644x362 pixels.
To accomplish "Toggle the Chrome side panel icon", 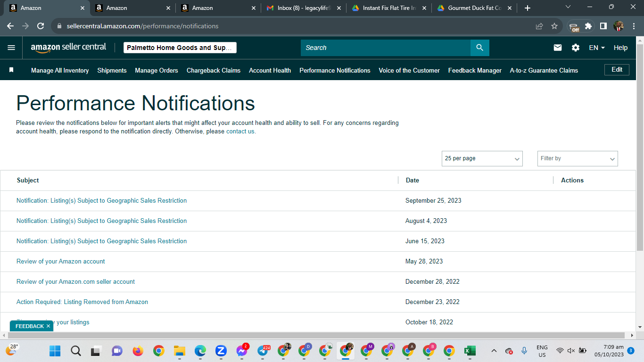I will (x=603, y=26).
